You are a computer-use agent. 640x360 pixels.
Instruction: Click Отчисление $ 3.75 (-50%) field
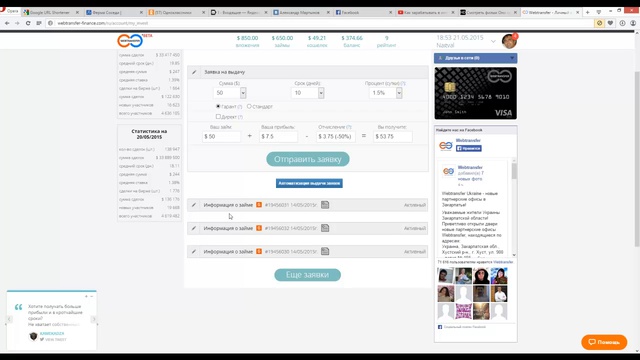(336, 136)
